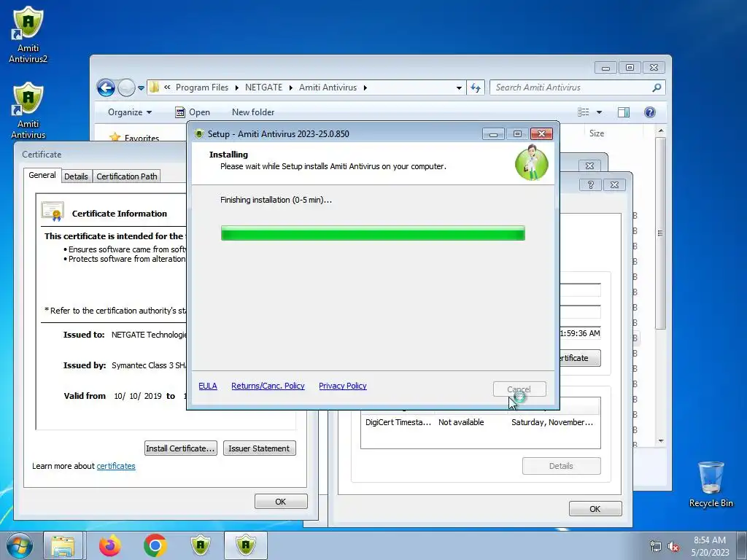Switch to the Certificate Details tab
This screenshot has width=747, height=560.
tap(76, 176)
